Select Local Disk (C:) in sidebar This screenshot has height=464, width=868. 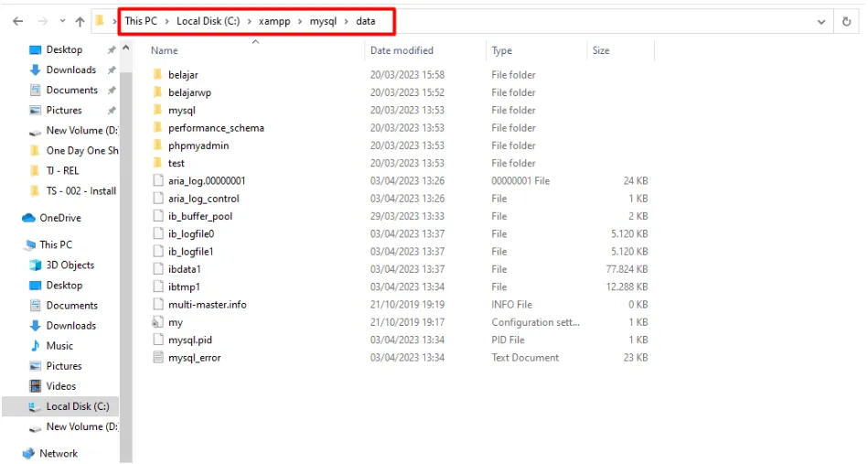click(x=78, y=406)
